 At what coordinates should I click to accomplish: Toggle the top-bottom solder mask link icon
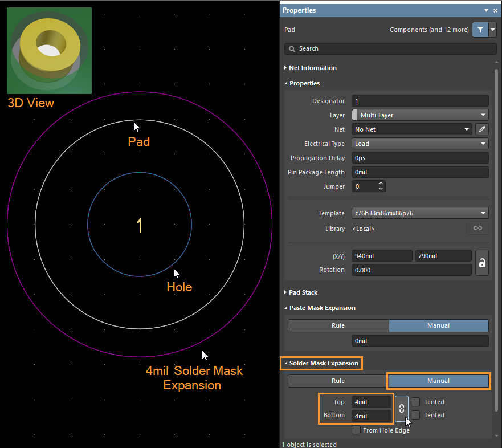(x=401, y=408)
